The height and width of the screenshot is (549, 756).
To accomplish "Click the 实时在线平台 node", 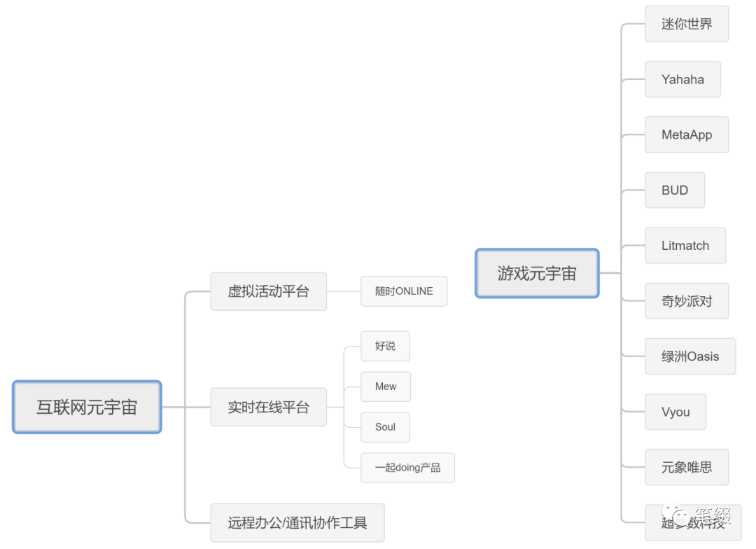I will pyautogui.click(x=269, y=407).
